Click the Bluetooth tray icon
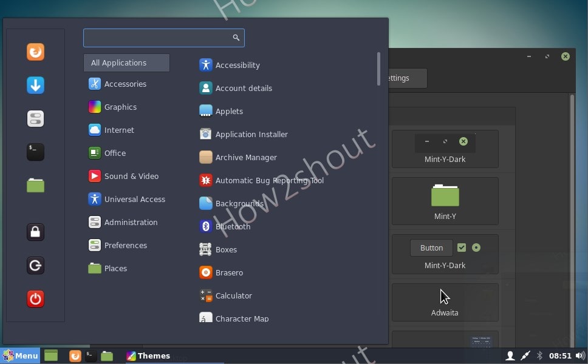The height and width of the screenshot is (364, 588). [x=539, y=356]
